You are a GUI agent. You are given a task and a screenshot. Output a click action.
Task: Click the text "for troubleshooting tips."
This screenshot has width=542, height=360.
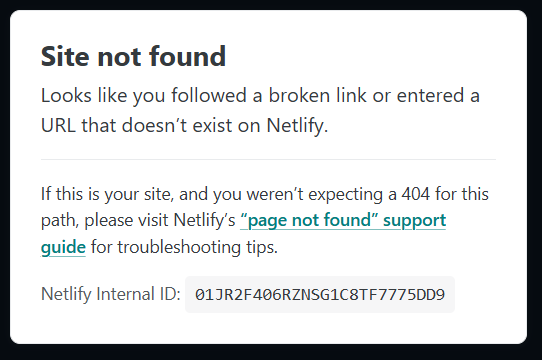click(184, 247)
